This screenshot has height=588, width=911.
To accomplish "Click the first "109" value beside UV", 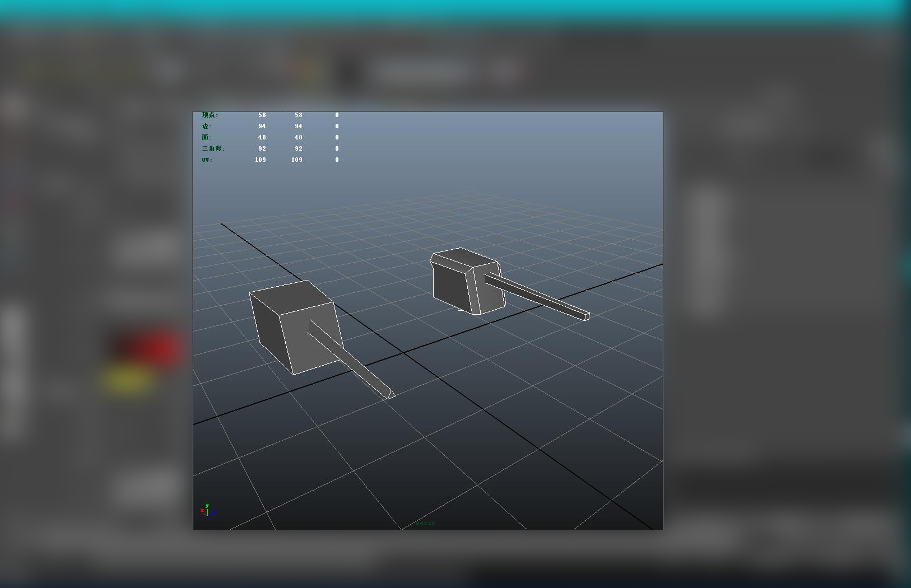I will (x=261, y=160).
